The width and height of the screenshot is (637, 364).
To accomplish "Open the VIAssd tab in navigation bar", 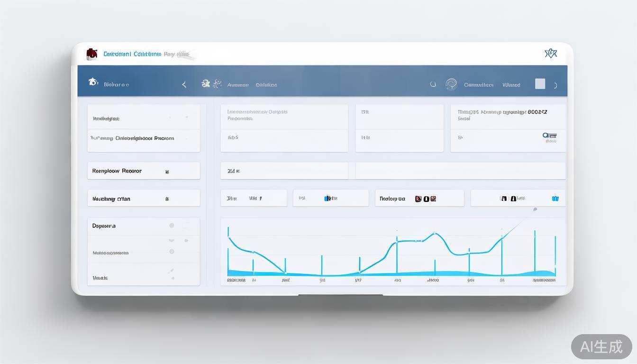I will pyautogui.click(x=511, y=85).
